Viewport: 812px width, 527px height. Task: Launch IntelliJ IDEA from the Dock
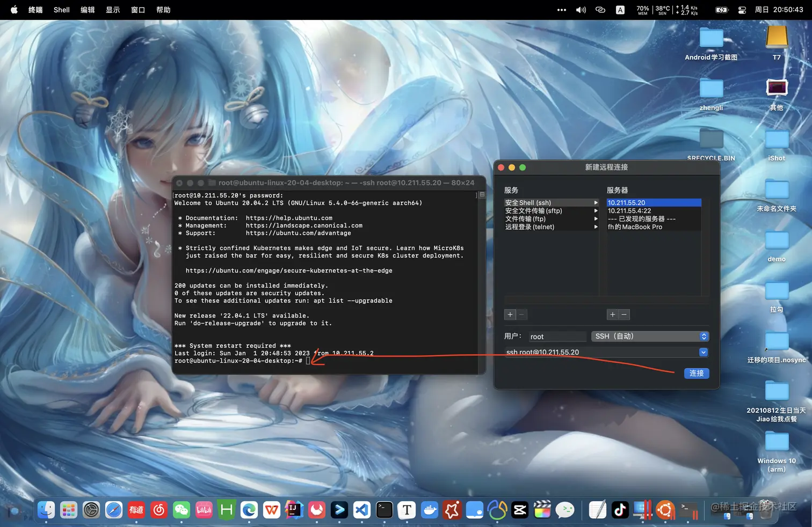click(x=294, y=510)
